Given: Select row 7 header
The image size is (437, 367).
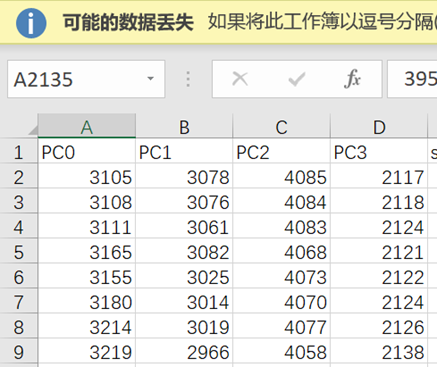Looking at the screenshot, I should point(19,302).
